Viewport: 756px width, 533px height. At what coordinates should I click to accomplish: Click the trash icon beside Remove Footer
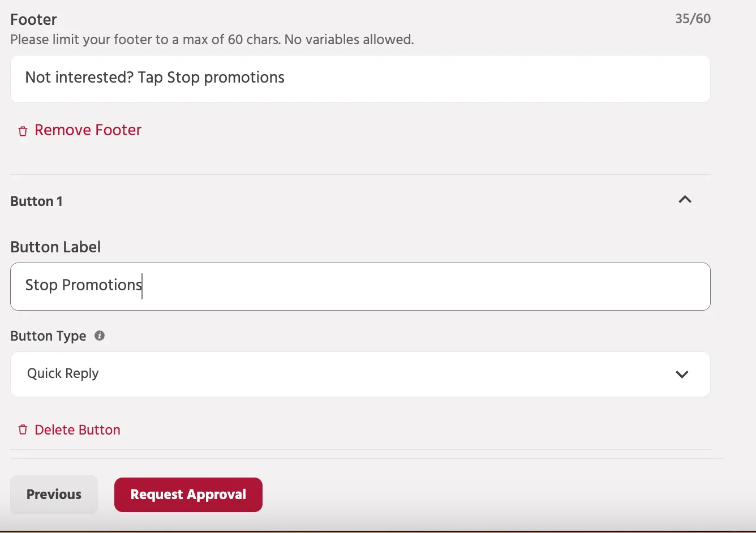click(23, 131)
